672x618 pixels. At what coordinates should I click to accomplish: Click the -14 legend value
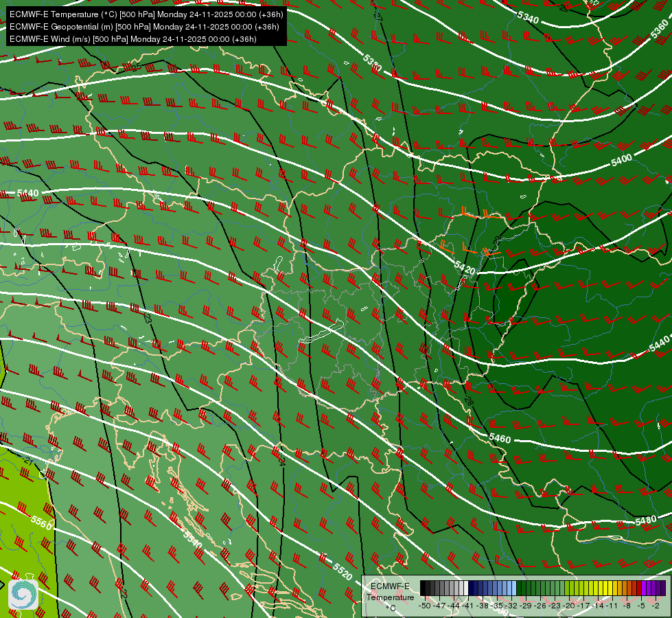[x=598, y=606]
